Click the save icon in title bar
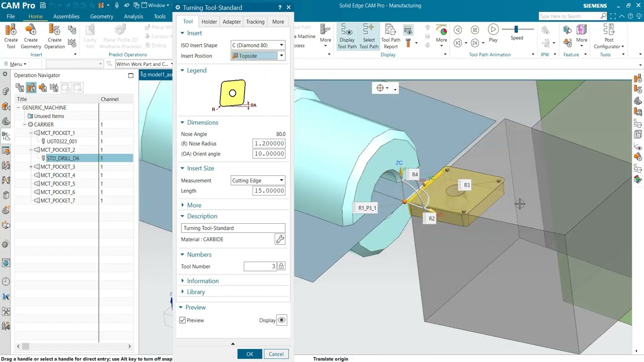The height and width of the screenshot is (362, 644). 43,6
